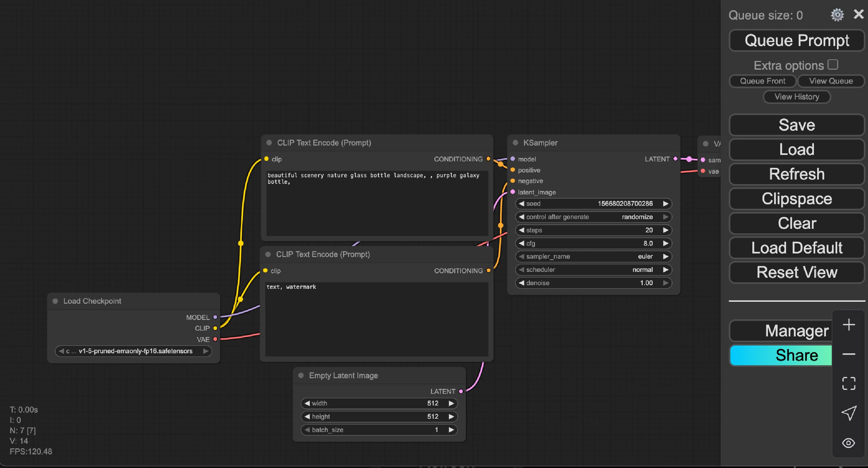
Task: Collapse the Load Checkpoint node via its dot
Action: (x=55, y=301)
